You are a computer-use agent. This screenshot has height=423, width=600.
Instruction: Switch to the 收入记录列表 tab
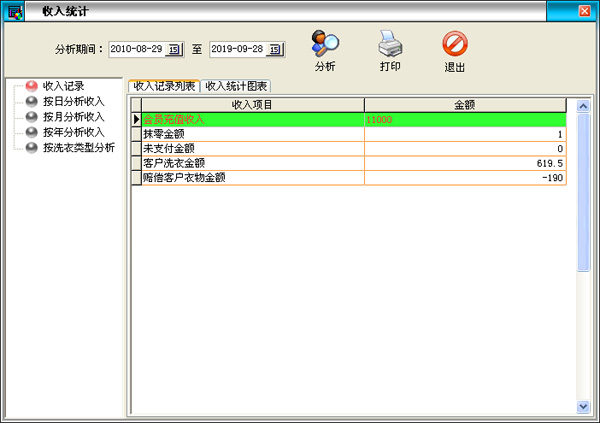pos(164,86)
